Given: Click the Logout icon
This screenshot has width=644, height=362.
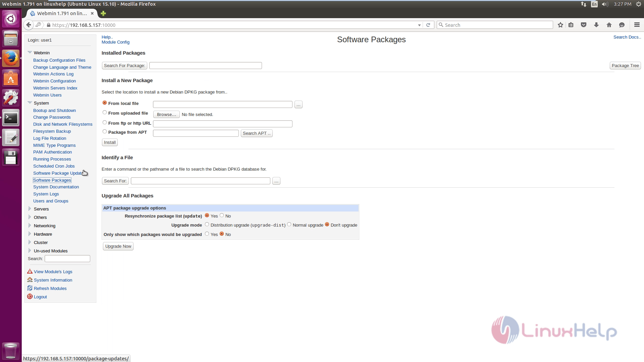Looking at the screenshot, I should tap(30, 296).
